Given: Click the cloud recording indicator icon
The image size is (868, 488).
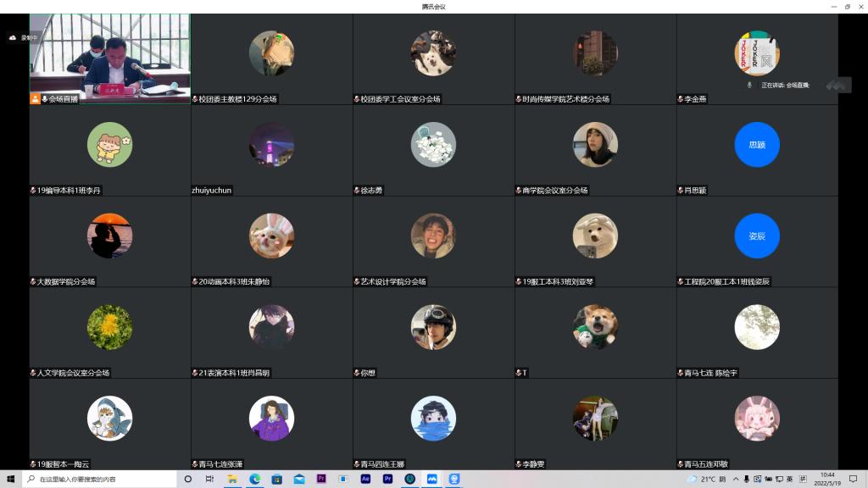Looking at the screenshot, I should point(13,38).
